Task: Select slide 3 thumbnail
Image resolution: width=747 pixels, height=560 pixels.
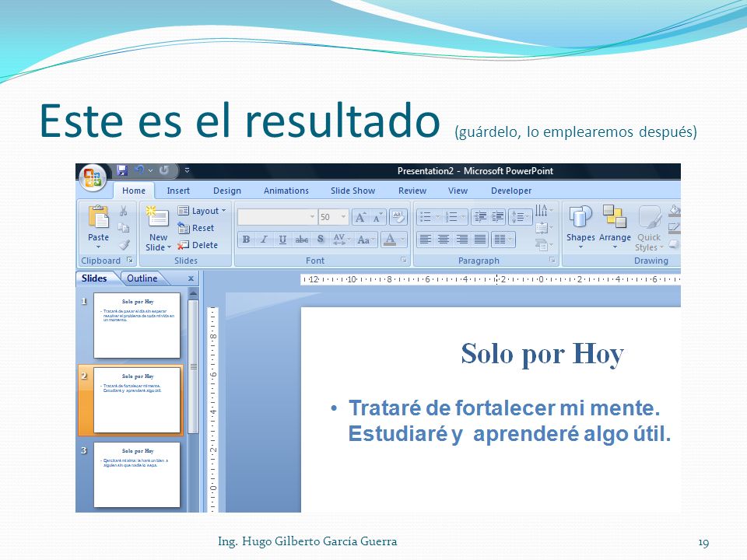Action: tap(137, 474)
